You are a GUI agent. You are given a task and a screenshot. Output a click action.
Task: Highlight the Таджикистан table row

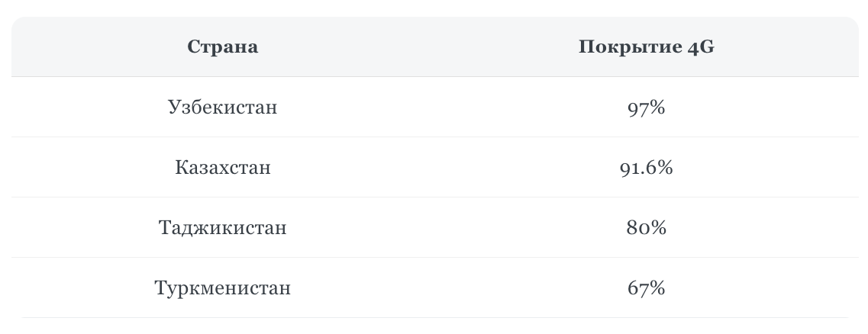[434, 228]
